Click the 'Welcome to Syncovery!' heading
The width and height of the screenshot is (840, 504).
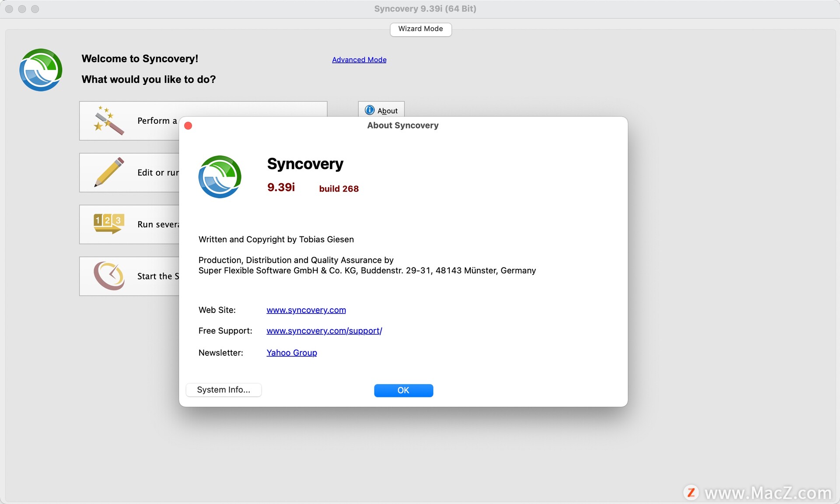pyautogui.click(x=140, y=59)
